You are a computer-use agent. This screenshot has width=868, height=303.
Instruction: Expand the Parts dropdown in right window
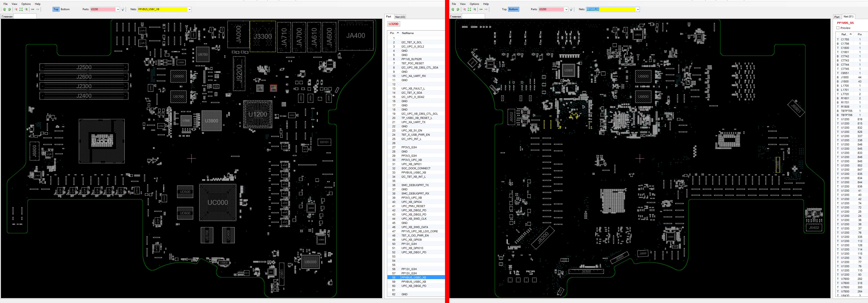pos(567,10)
